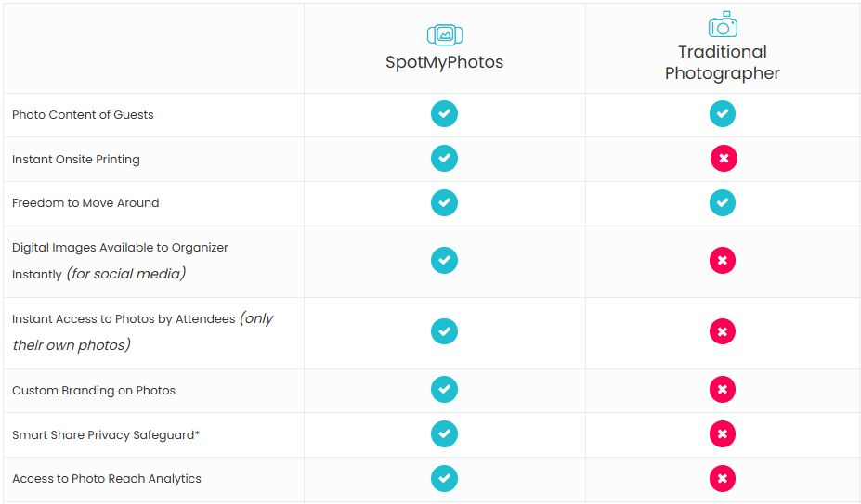Select the SpotMyPhotos column heading text

(x=444, y=62)
